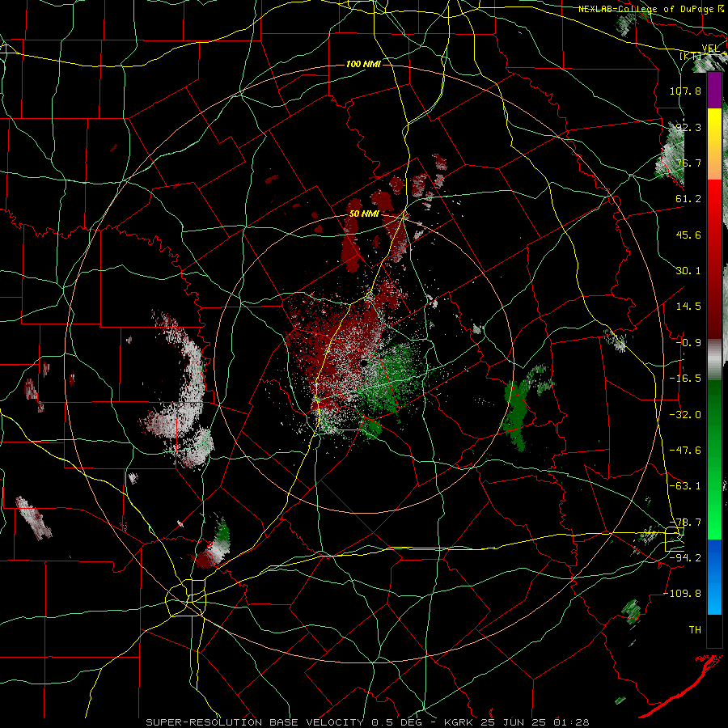The height and width of the screenshot is (728, 728).
Task: Click the -47.6 velocity scale value
Action: point(685,451)
